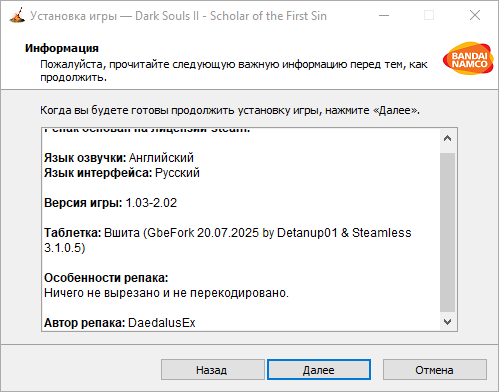499x392 pixels.
Task: Click the Bandai Namco logo
Action: click(468, 58)
